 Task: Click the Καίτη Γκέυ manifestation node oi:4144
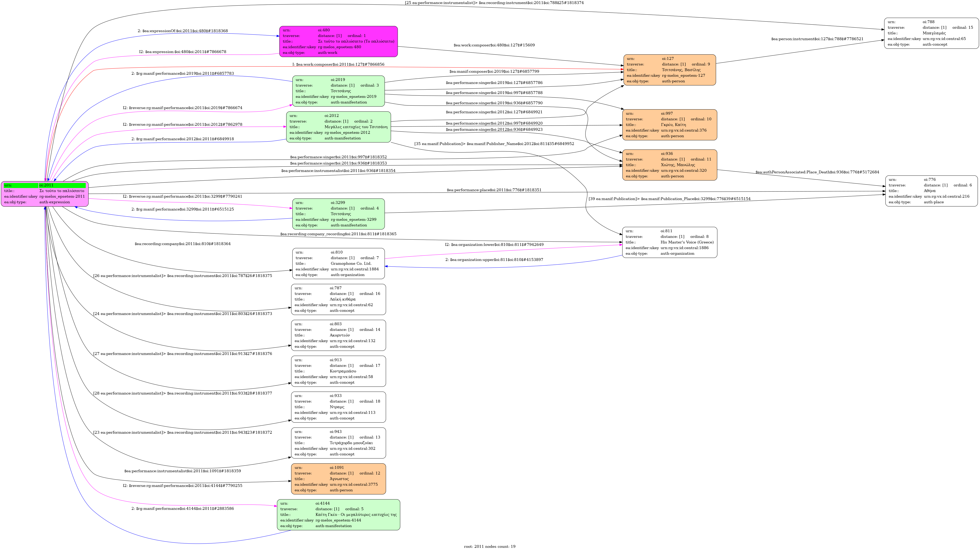tap(338, 515)
